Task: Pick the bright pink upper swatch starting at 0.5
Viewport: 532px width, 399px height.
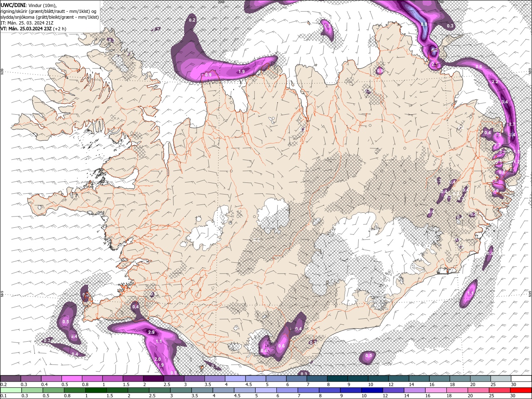Action: click(71, 379)
